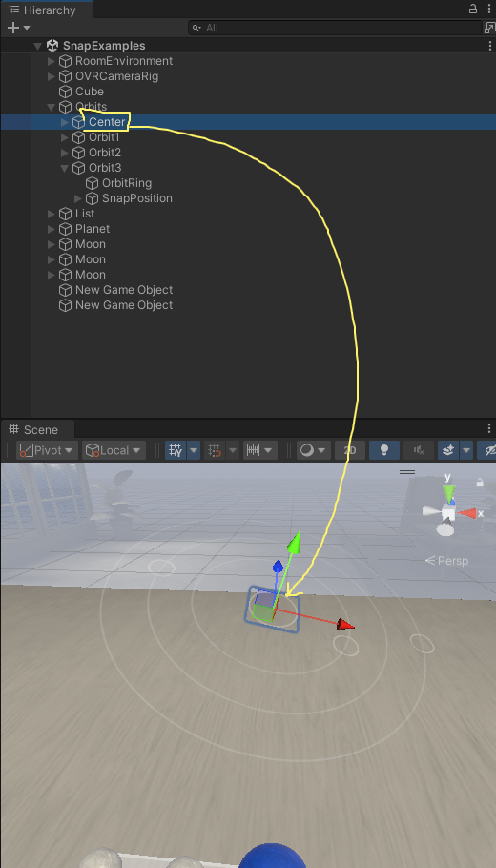Screen dimensions: 496x868
Task: Expand the RoomEnvironment object
Action: pos(51,61)
